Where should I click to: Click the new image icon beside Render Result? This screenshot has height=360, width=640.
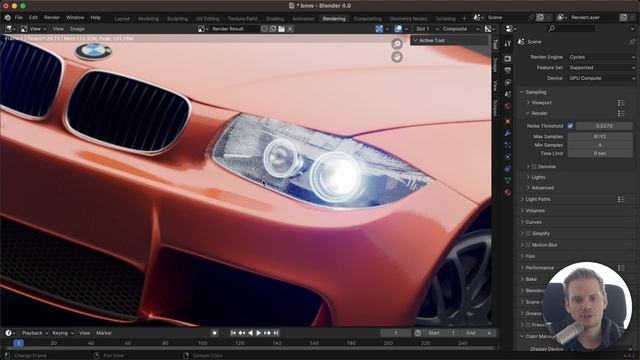point(273,29)
